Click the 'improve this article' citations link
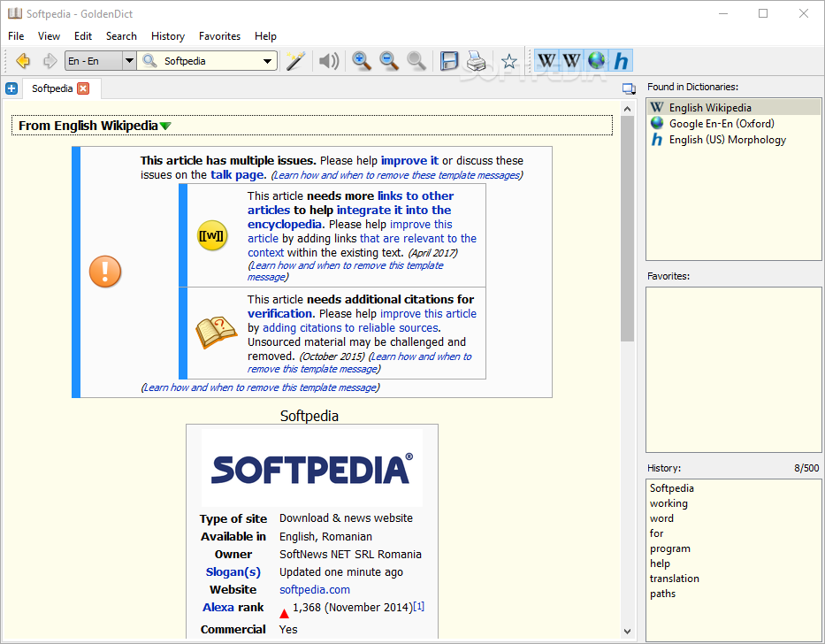 [x=428, y=313]
